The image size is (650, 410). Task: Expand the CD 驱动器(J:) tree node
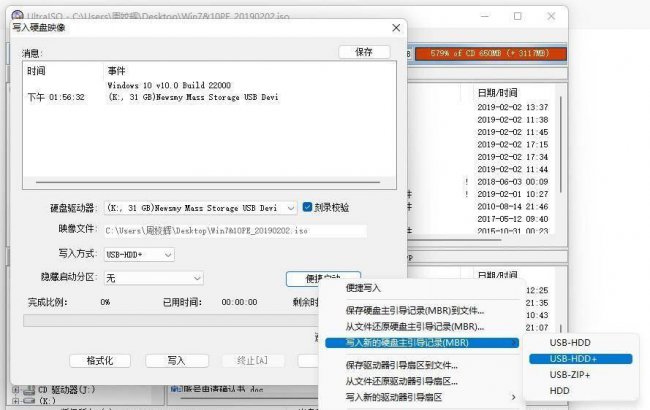coord(16,390)
